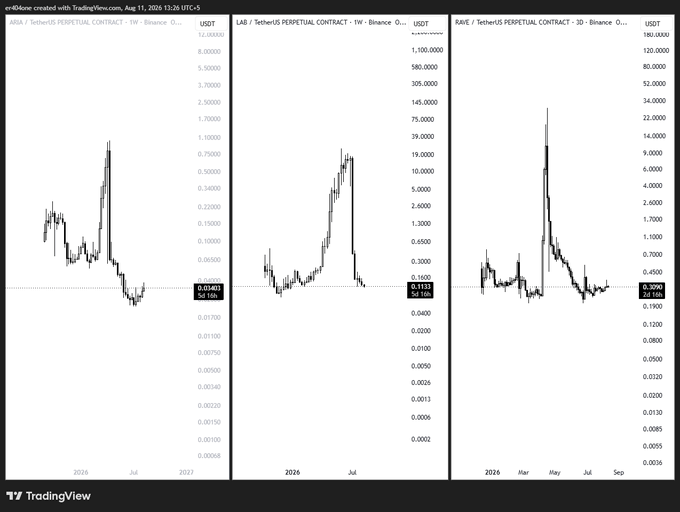Click the 0.22000 price level on ARIA axis
This screenshot has height=512, width=680.
click(209, 207)
